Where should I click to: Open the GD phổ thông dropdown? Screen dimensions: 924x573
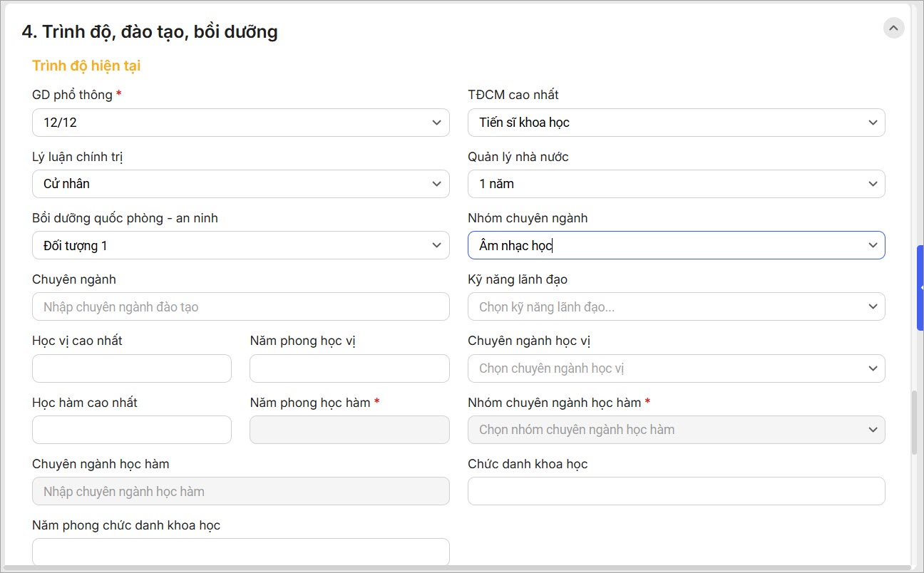point(240,123)
